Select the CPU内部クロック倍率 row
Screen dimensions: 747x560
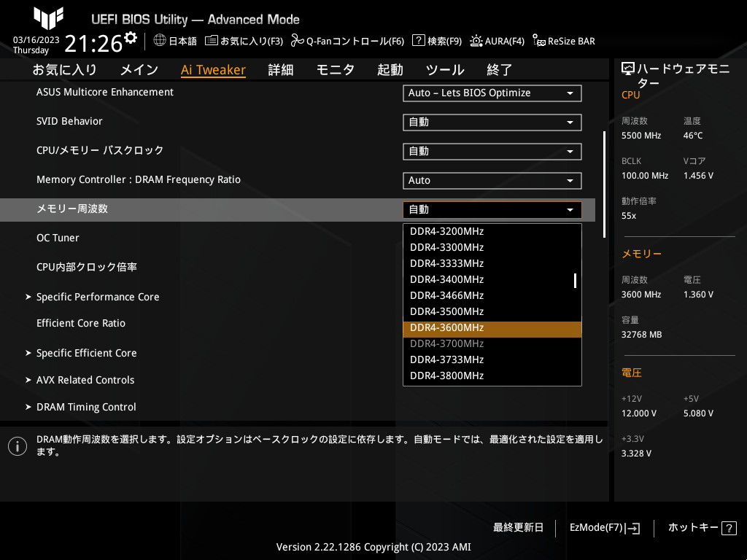[x=298, y=267]
